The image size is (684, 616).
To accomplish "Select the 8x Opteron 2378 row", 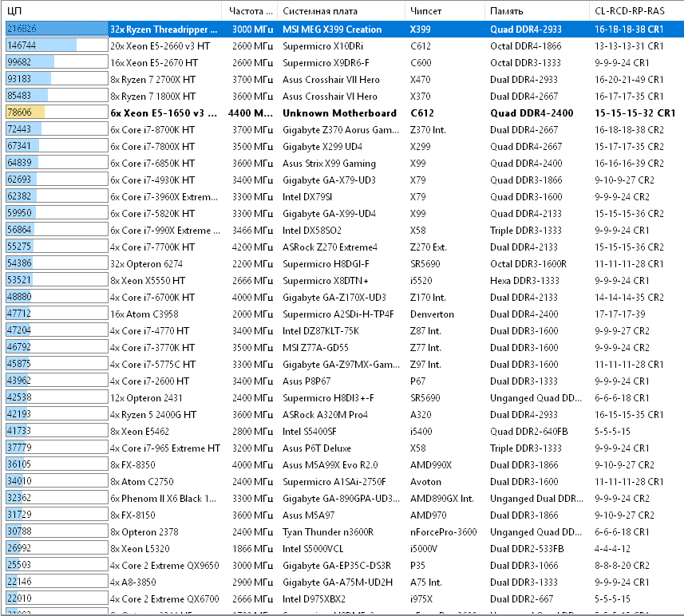I will point(345,531).
